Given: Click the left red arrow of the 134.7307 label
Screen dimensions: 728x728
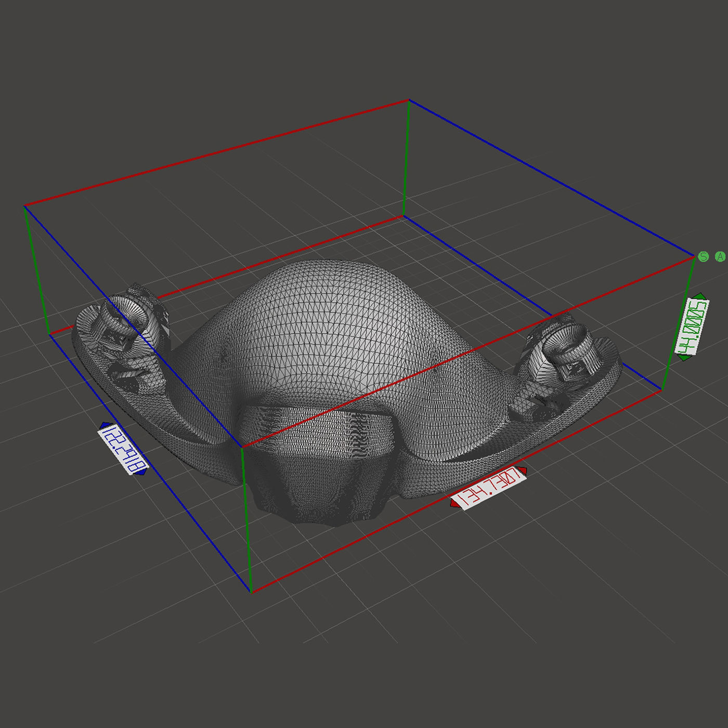Looking at the screenshot, I should tap(454, 503).
